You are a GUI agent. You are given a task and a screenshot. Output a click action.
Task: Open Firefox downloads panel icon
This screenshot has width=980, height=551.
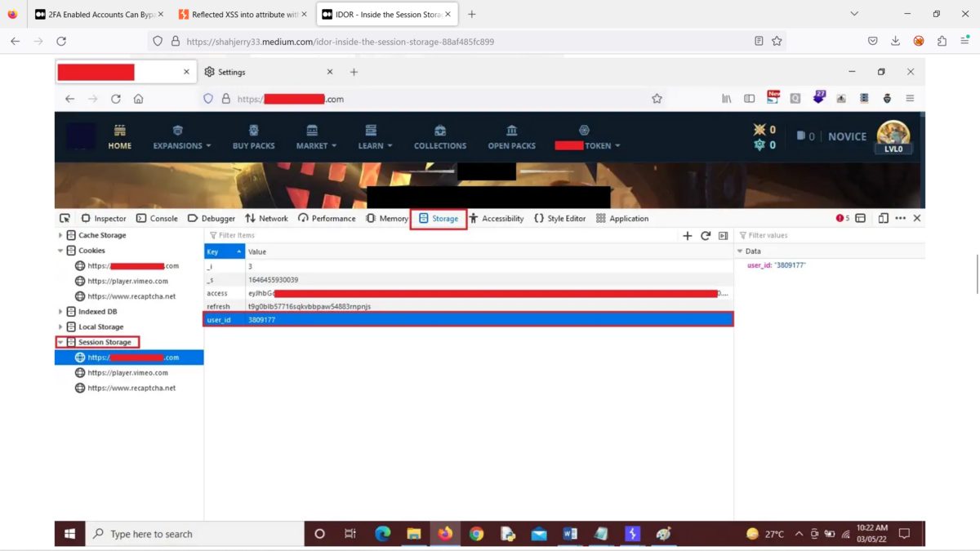point(895,41)
